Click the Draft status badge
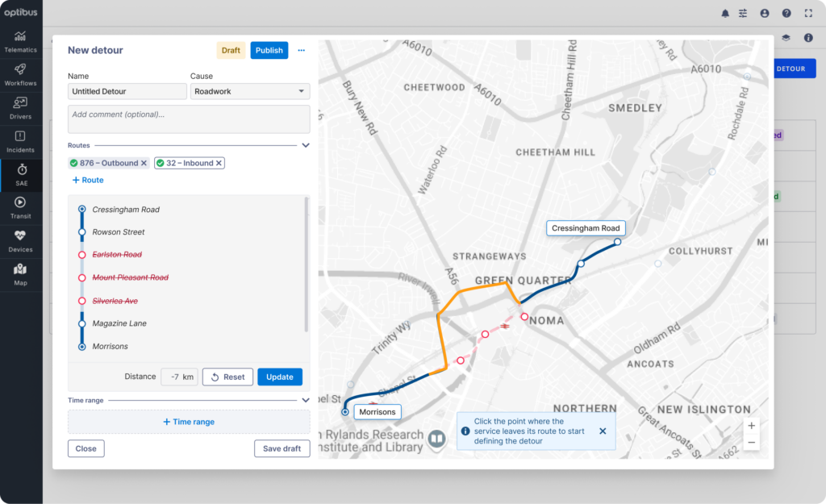 231,51
